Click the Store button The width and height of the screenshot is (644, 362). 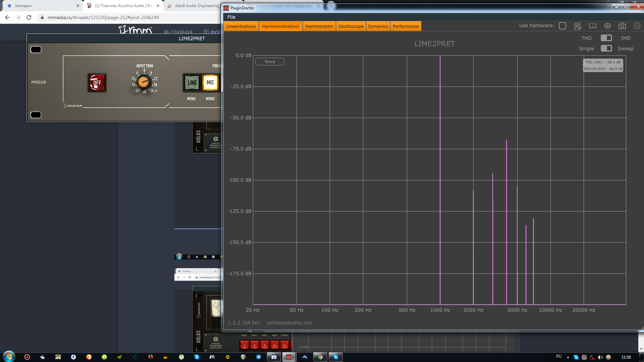click(x=270, y=62)
